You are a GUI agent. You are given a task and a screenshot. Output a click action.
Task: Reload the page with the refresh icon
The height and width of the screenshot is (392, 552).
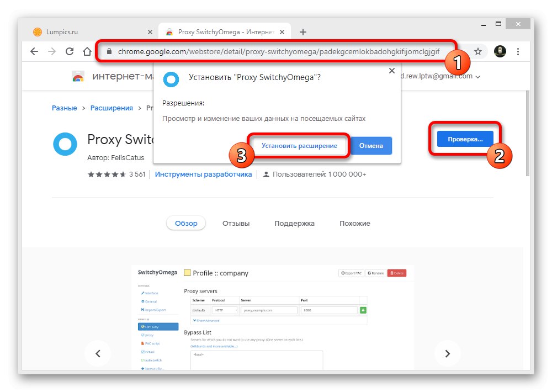[x=70, y=51]
